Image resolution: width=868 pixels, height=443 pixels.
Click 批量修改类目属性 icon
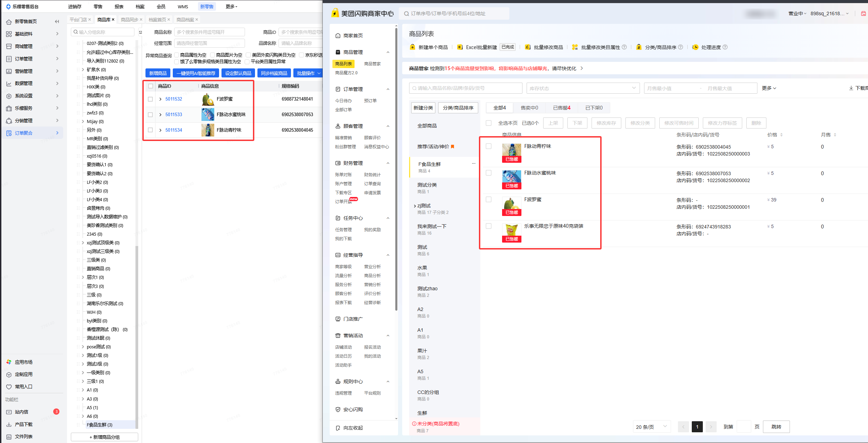575,47
